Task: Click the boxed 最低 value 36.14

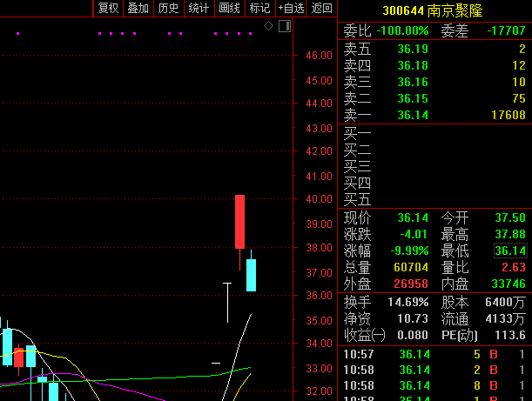Action: coord(510,251)
